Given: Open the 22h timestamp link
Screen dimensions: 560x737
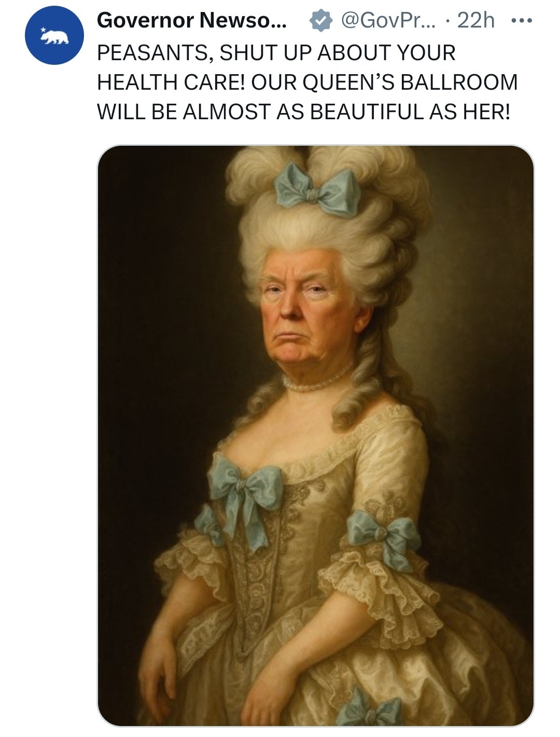Looking at the screenshot, I should click(476, 21).
